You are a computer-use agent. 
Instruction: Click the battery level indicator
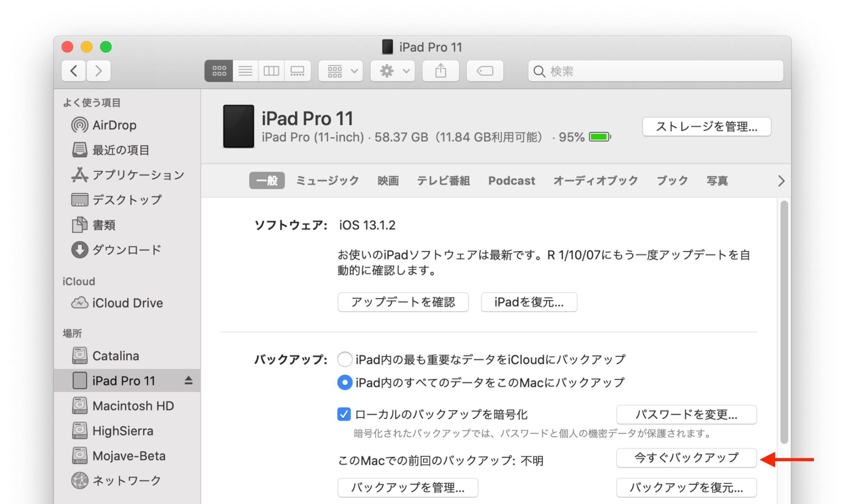600,137
